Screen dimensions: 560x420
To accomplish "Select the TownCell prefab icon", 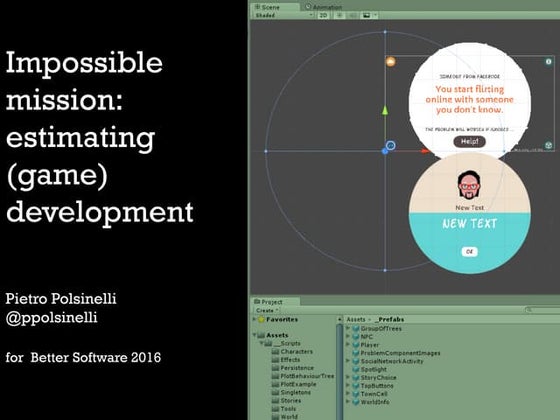I will click(x=356, y=394).
